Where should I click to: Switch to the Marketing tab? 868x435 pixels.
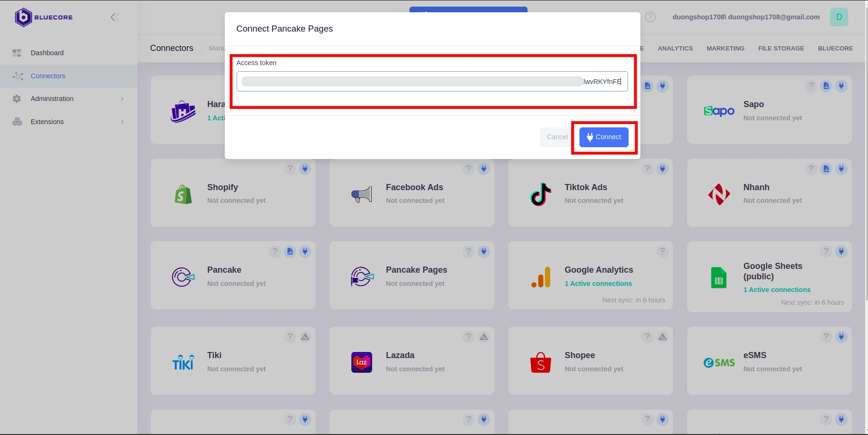725,48
